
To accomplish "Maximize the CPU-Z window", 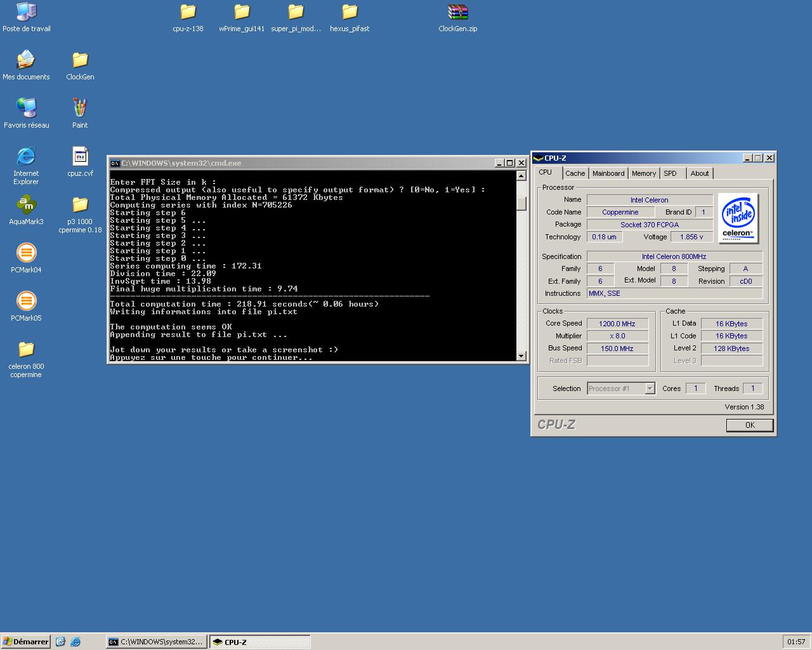I will (x=758, y=158).
